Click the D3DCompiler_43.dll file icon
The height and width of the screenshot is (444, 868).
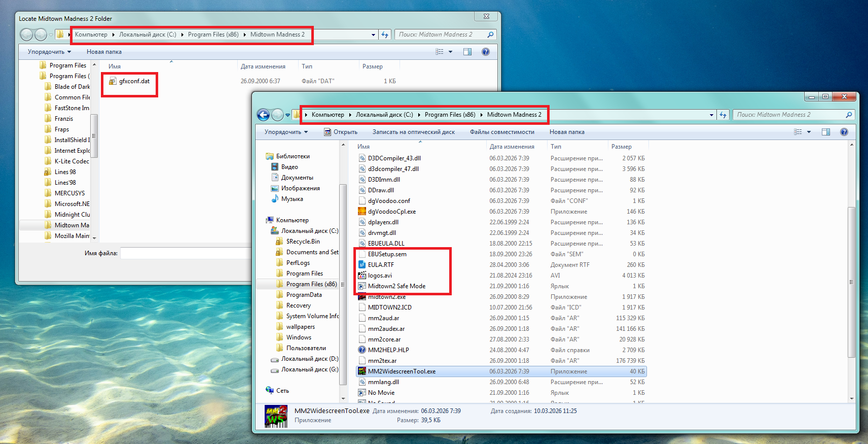click(362, 158)
